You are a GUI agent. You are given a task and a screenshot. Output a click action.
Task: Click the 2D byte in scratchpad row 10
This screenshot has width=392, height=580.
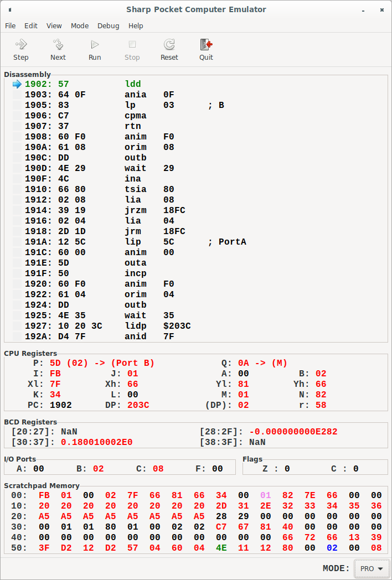[221, 506]
